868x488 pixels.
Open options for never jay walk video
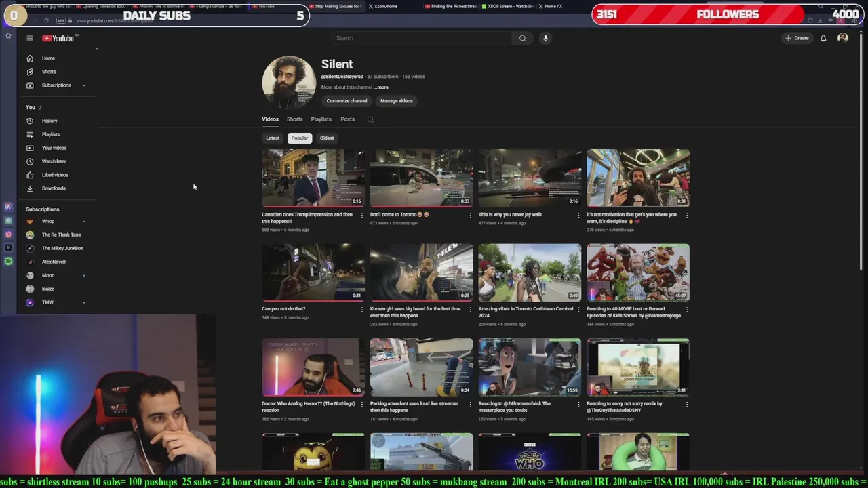click(x=578, y=216)
